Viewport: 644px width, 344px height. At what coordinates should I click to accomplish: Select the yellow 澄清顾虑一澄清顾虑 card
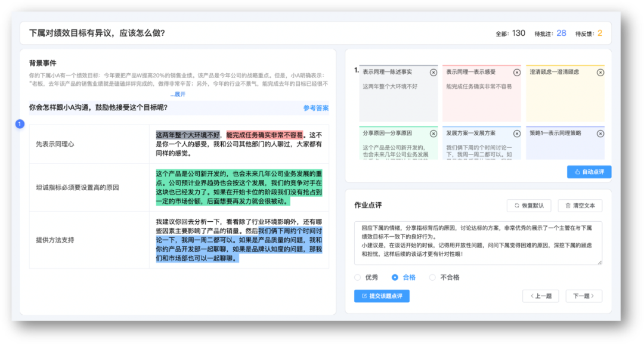point(565,94)
